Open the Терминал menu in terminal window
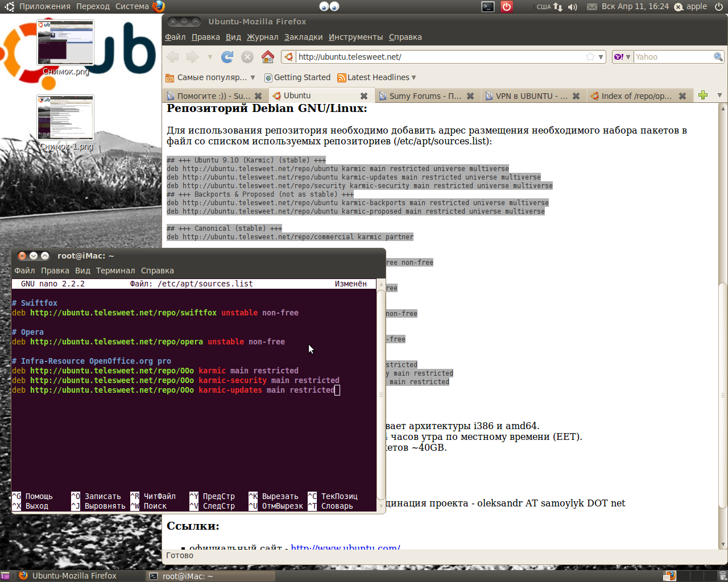728x582 pixels. pyautogui.click(x=115, y=271)
